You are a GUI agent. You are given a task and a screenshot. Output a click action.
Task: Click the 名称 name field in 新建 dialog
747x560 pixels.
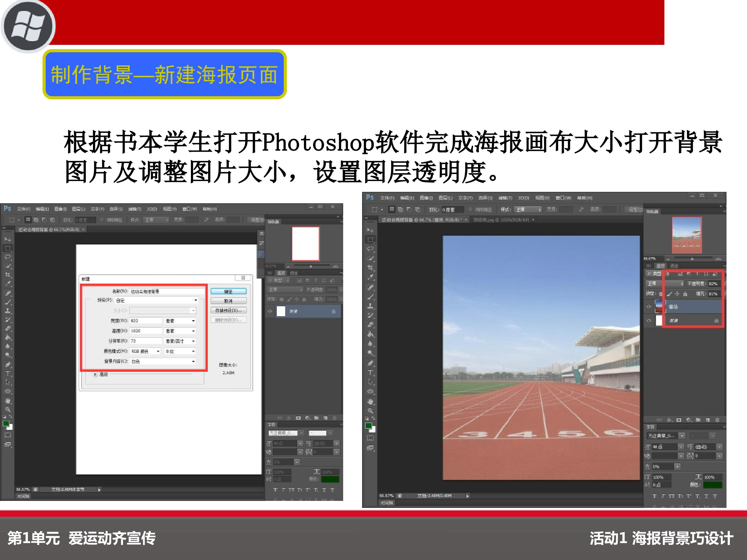pos(167,291)
